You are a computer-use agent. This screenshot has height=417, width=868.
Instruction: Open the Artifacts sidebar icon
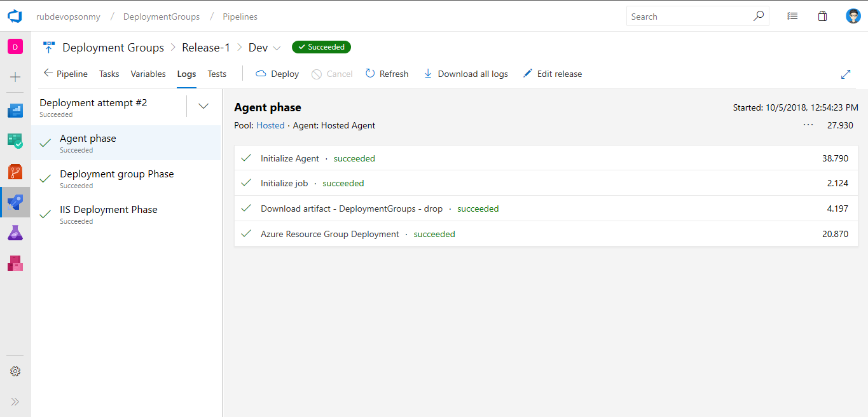[x=15, y=263]
